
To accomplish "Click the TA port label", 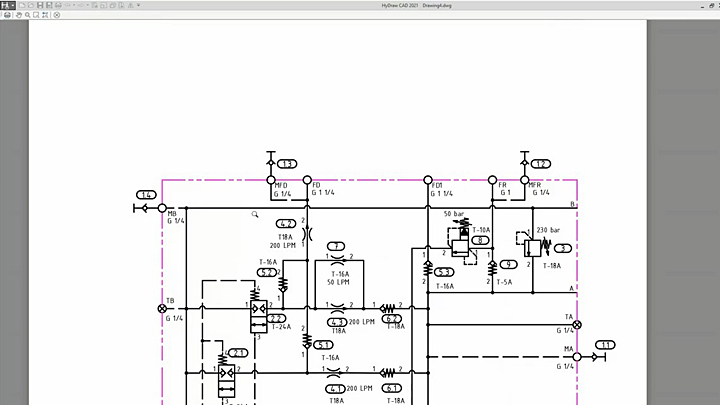I will coord(569,317).
